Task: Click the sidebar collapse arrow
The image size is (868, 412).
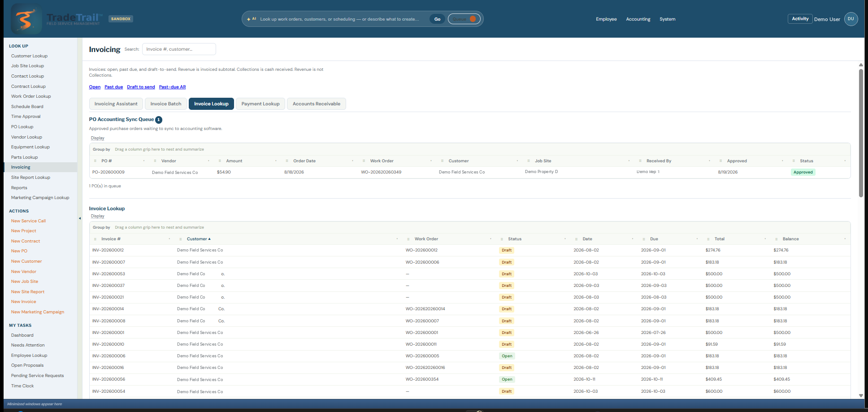Action: coord(80,218)
